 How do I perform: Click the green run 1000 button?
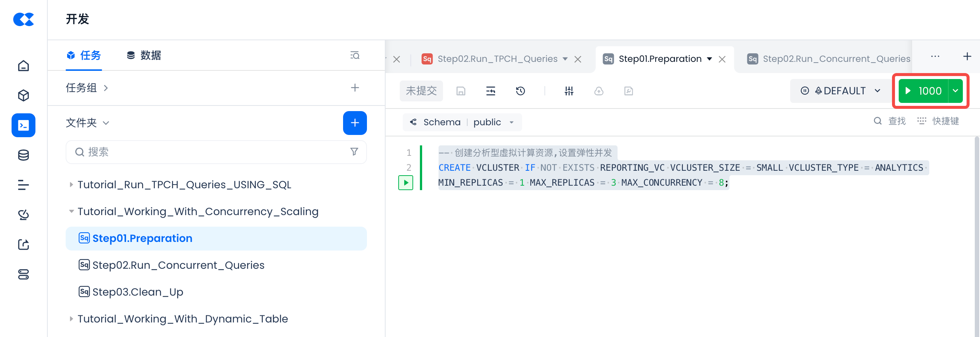click(923, 91)
